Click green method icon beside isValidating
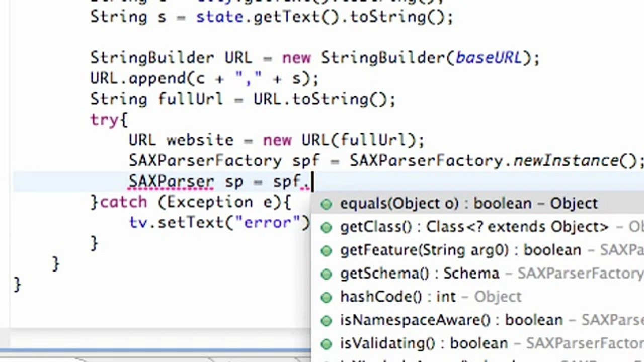Image resolution: width=644 pixels, height=362 pixels. click(327, 344)
